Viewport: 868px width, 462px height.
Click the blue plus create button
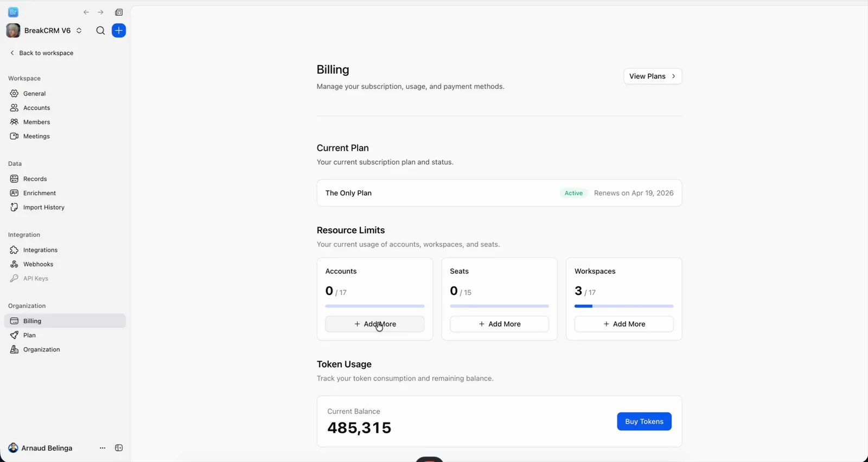coord(119,30)
